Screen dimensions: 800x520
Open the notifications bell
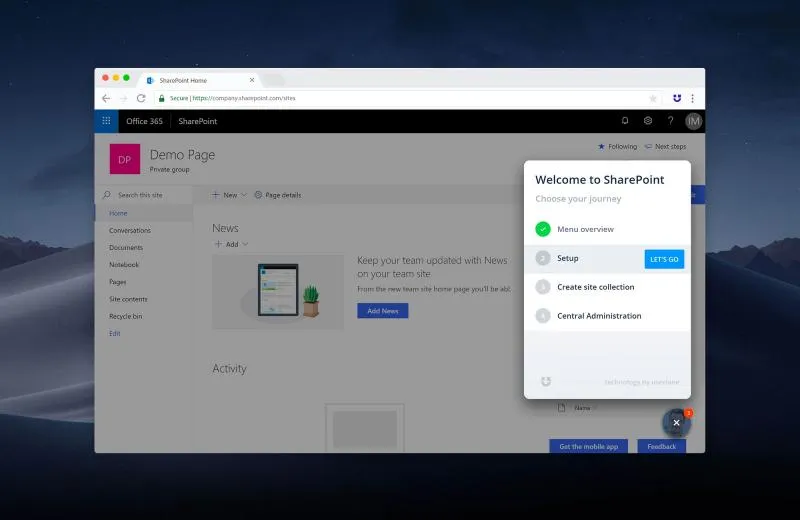click(624, 121)
